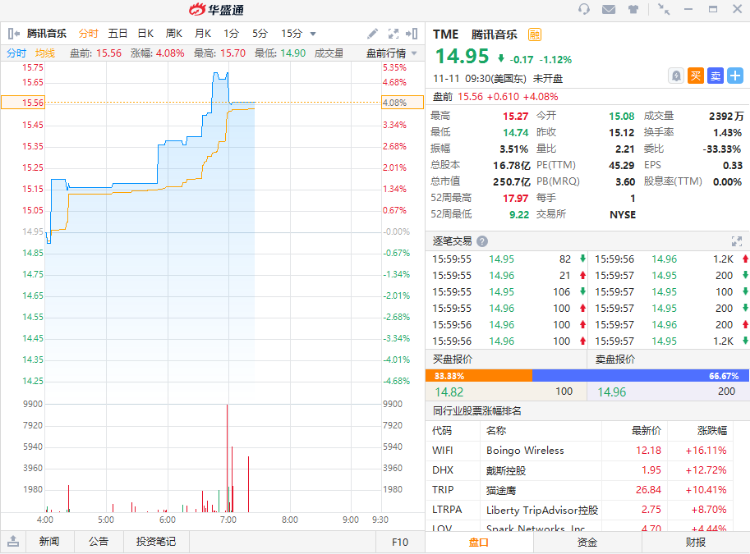The image size is (750, 554).
Task: Toggle the 融 margin badge next to 腾讯音乐
Action: tap(534, 33)
